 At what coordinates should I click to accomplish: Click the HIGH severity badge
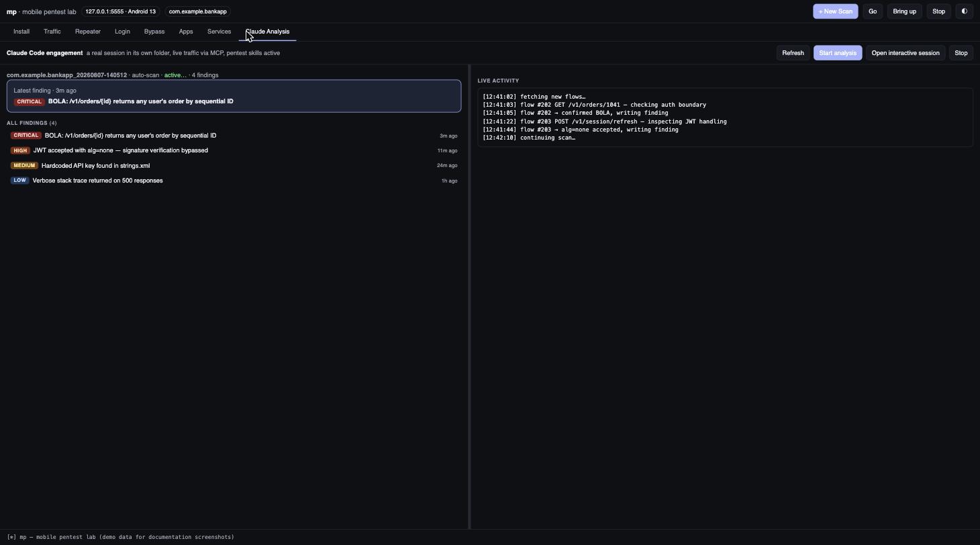(20, 150)
